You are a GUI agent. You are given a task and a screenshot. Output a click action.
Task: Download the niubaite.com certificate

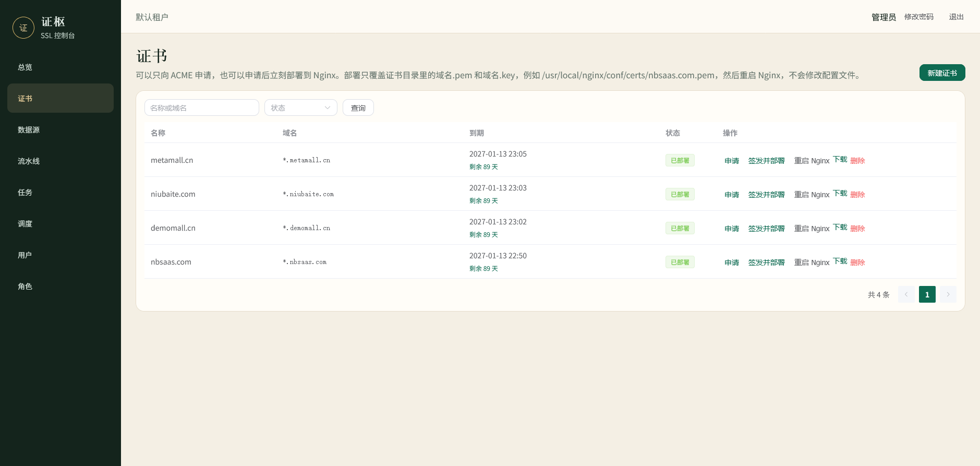tap(840, 193)
